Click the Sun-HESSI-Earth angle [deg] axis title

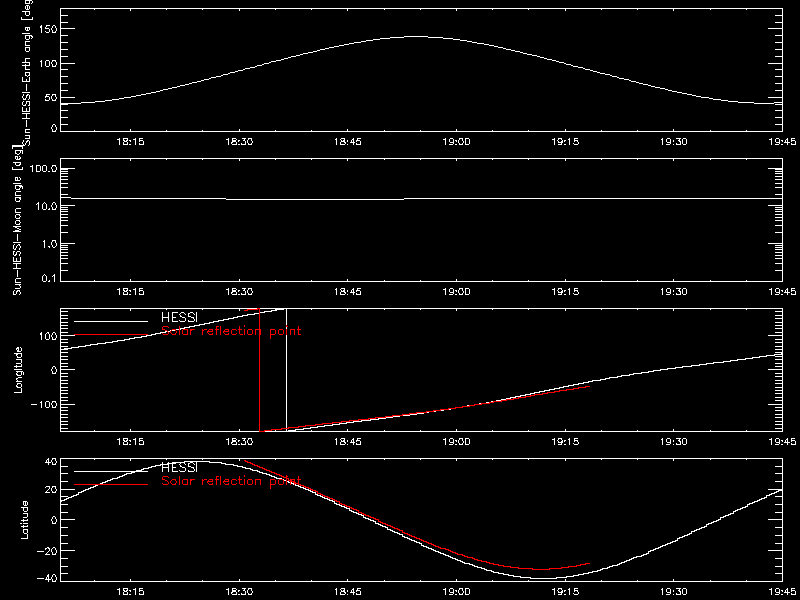click(29, 72)
